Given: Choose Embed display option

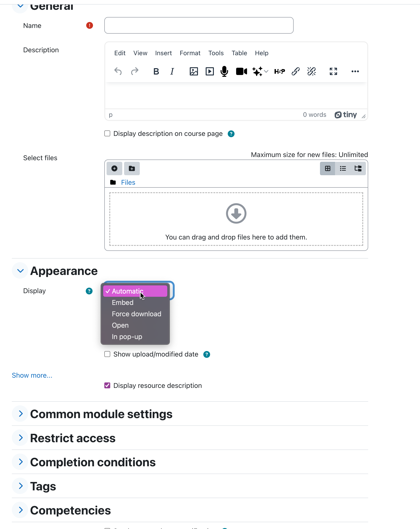Looking at the screenshot, I should click(x=135, y=302).
